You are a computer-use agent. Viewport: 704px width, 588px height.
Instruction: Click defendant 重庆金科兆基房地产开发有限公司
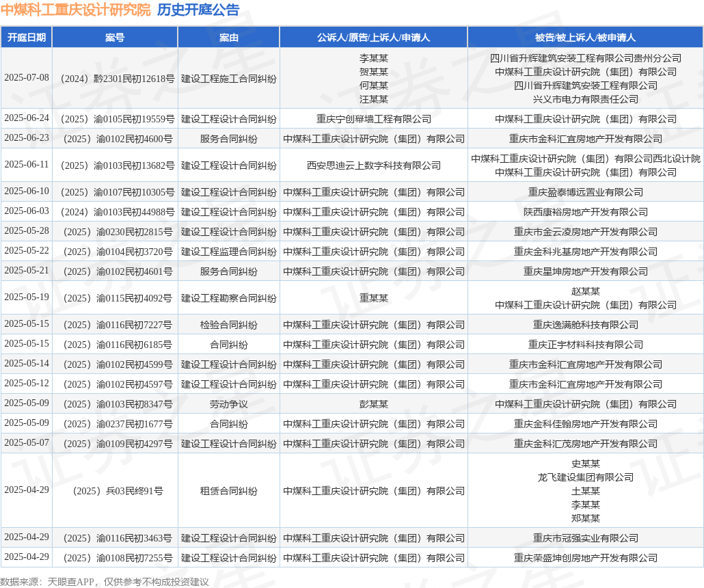(586, 252)
